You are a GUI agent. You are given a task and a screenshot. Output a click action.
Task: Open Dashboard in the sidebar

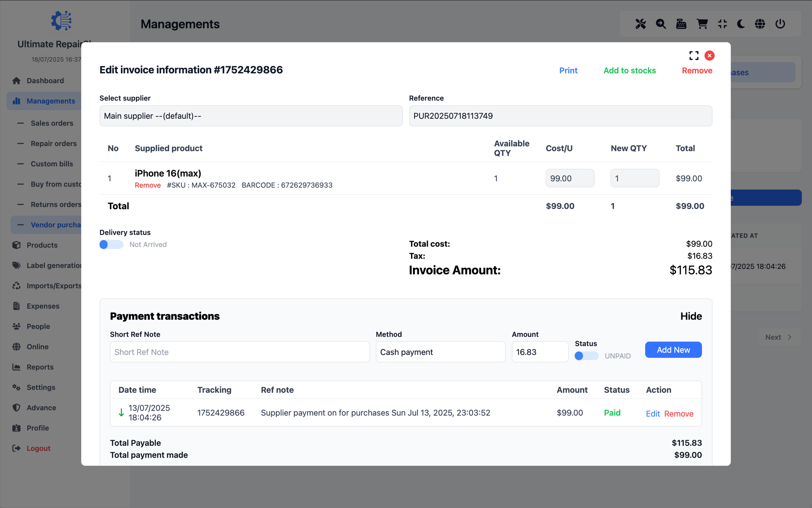click(x=45, y=80)
